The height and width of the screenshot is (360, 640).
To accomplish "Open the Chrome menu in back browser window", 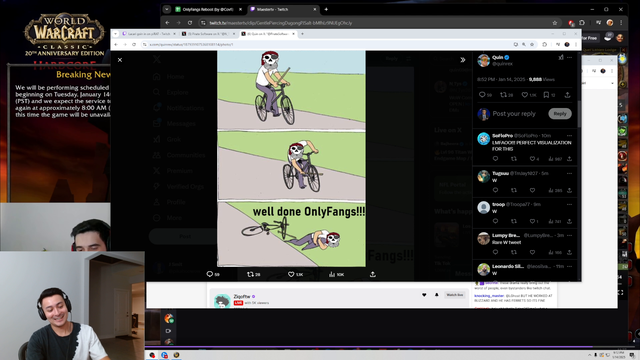I will click(x=621, y=23).
